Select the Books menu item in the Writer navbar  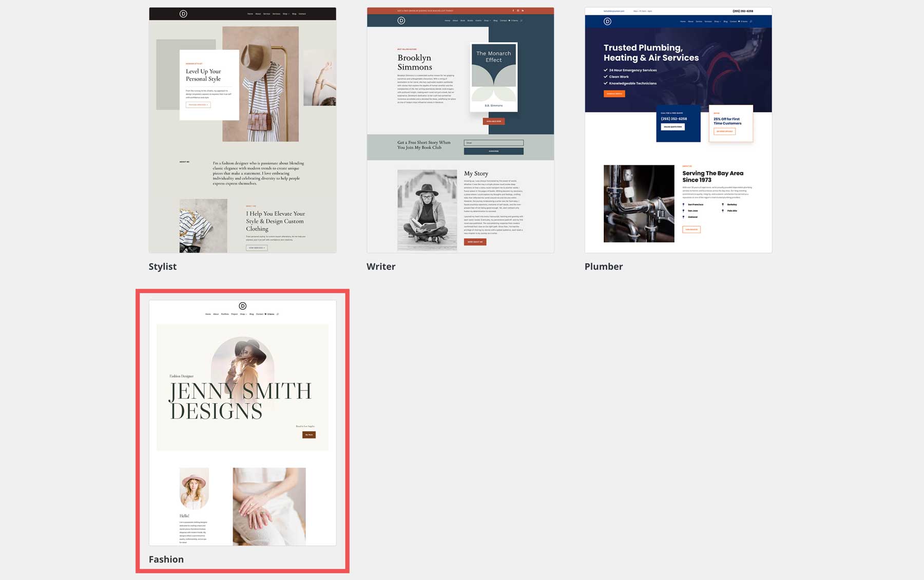(470, 21)
